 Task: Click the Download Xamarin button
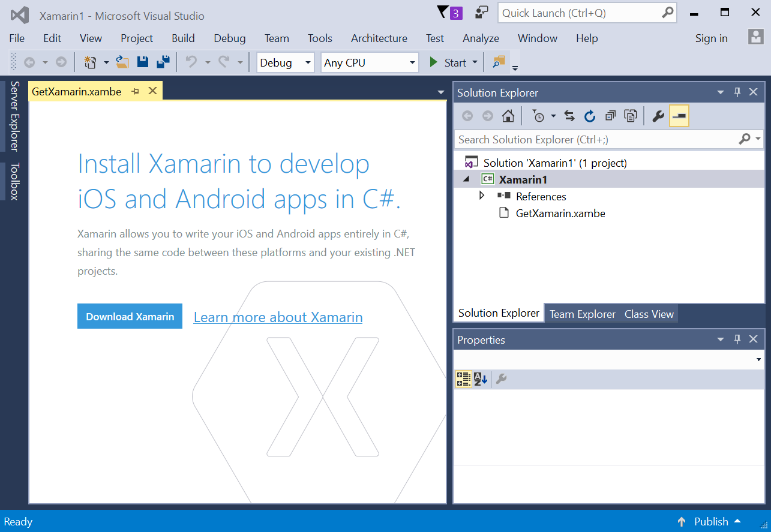tap(130, 316)
